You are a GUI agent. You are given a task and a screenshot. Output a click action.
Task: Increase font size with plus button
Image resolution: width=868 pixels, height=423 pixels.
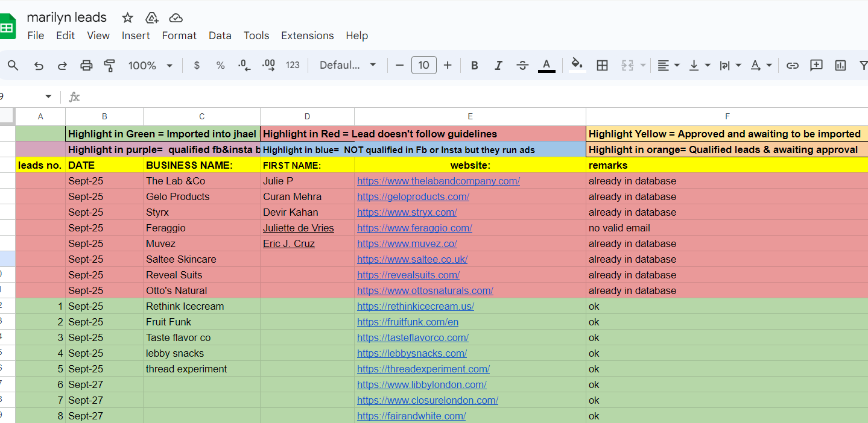point(447,65)
